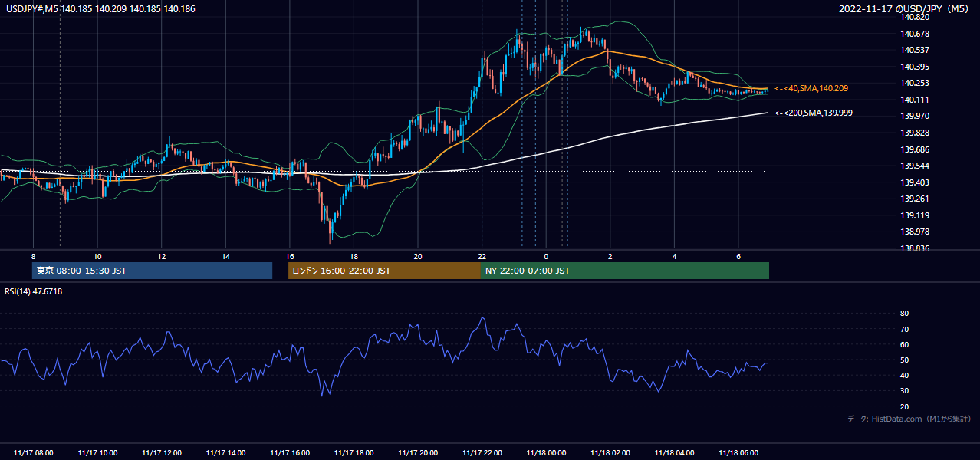Click price axis label 138.836
The image size is (980, 460).
pos(916,248)
